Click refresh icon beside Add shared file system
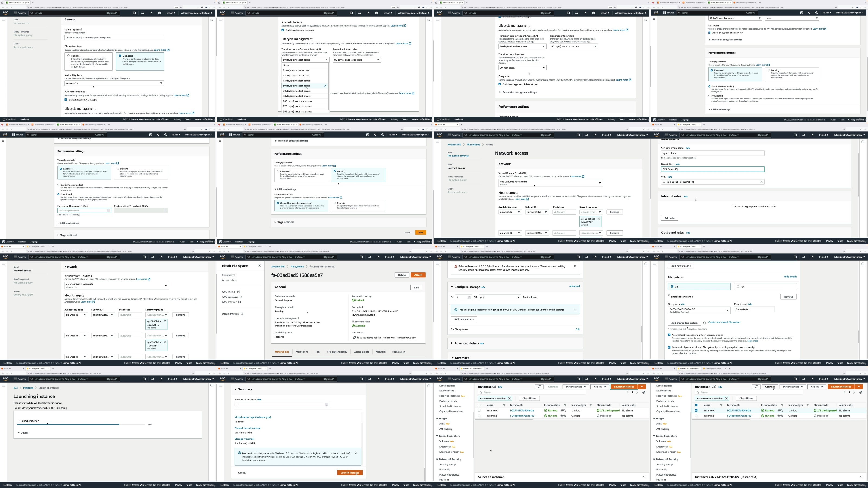The image size is (868, 488). tap(705, 323)
